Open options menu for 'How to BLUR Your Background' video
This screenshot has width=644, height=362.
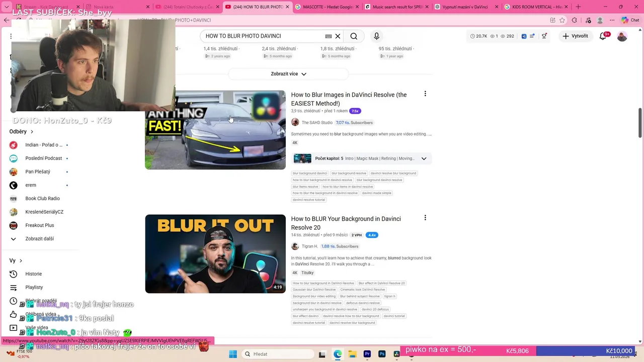(425, 218)
